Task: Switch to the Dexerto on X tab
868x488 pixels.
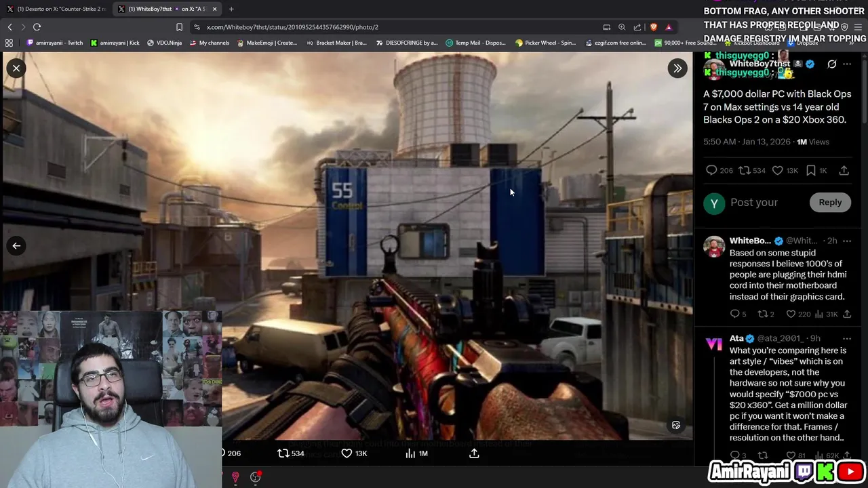Action: point(56,9)
